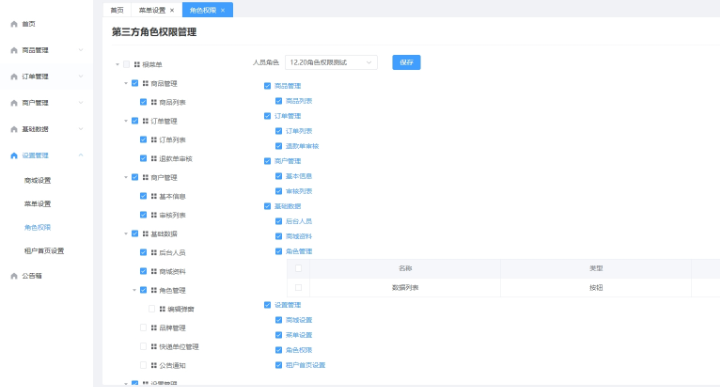Collapse the 基础数据 tree node arrow
720x387 pixels.
click(126, 234)
